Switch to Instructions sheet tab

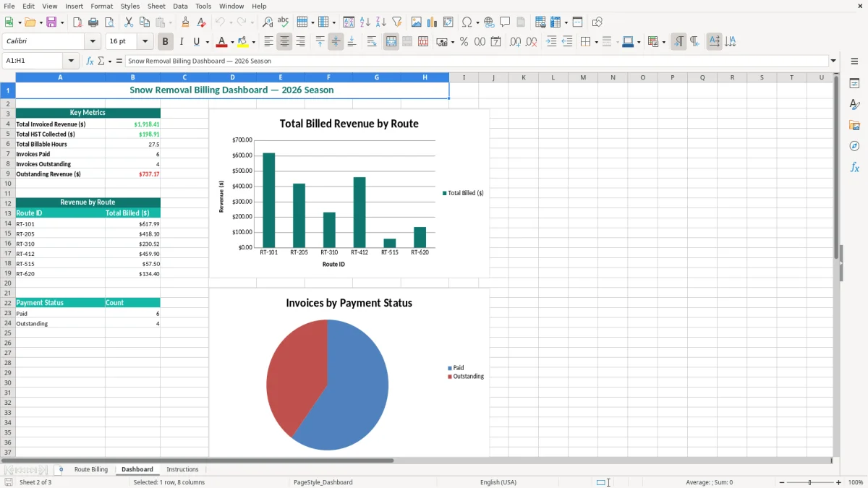pos(182,470)
